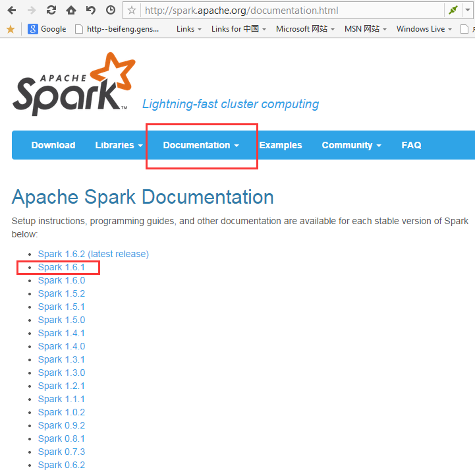Expand the Links for 中国 bookmark folder
The width and height of the screenshot is (475, 476).
(x=238, y=29)
